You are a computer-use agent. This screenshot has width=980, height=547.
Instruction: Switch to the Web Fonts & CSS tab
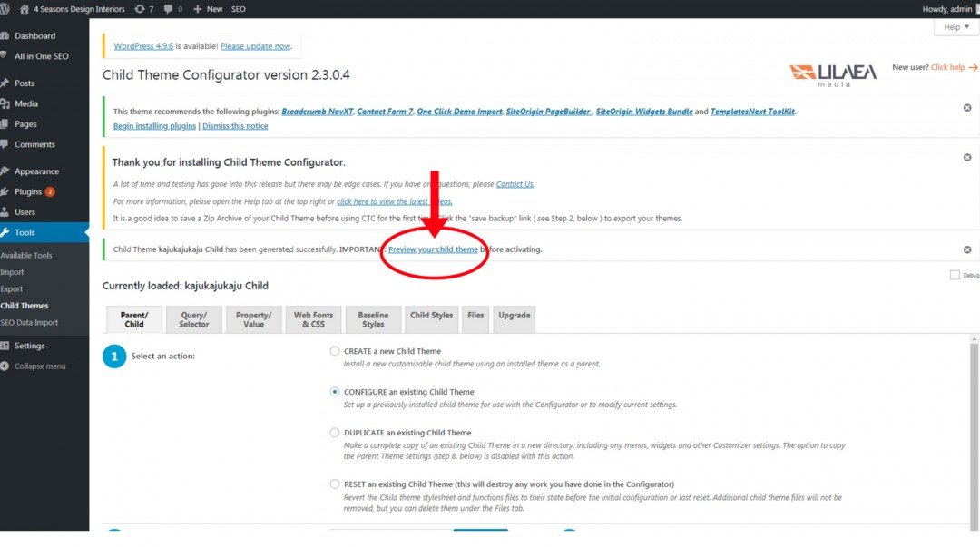coord(314,319)
